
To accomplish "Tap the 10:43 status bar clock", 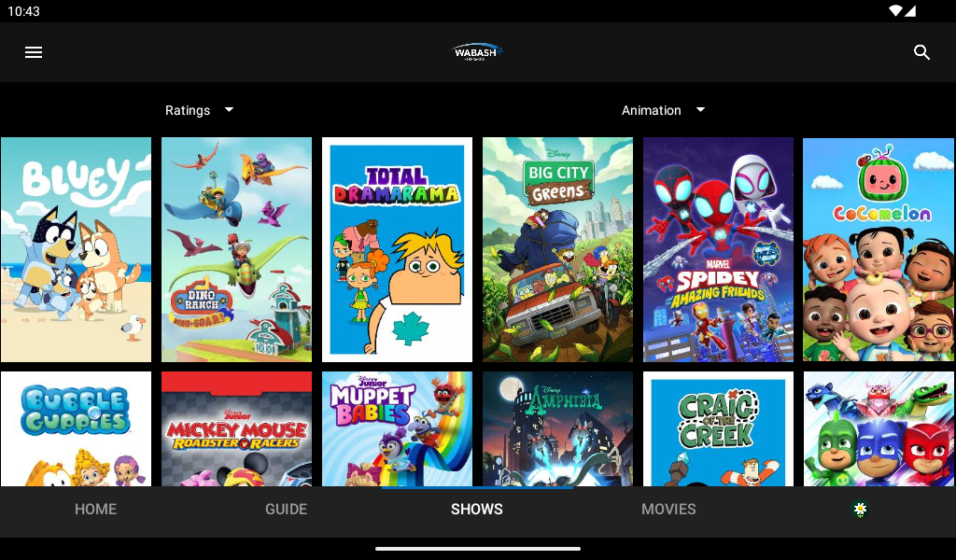I will (23, 11).
